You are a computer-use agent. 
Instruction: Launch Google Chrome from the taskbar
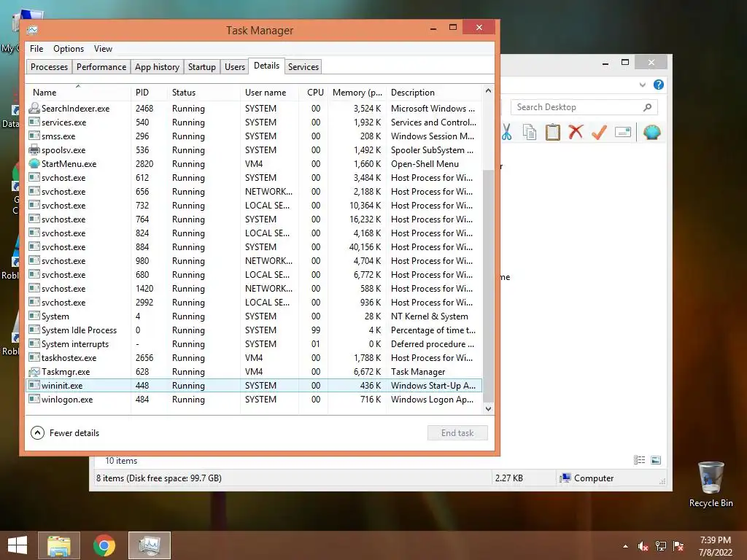104,545
